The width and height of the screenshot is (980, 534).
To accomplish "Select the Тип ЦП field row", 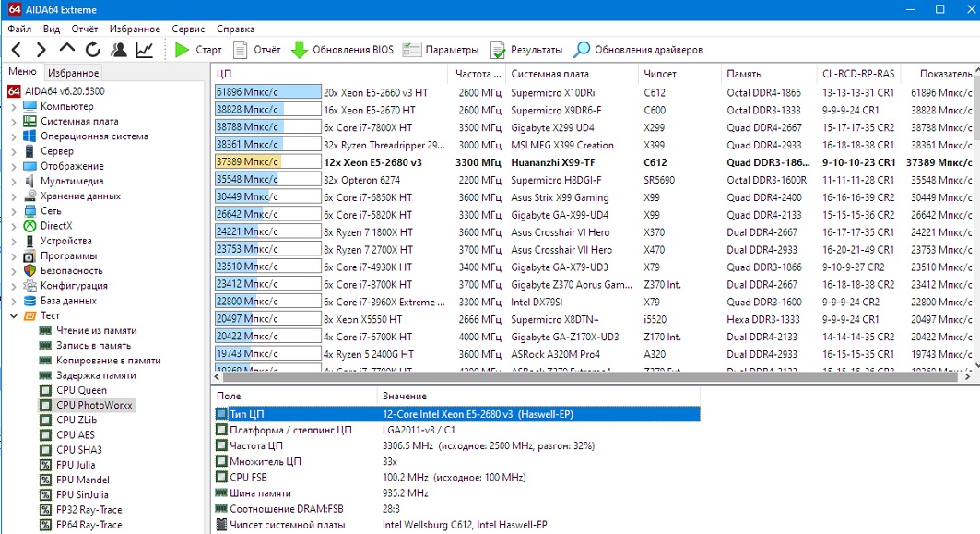I will coord(457,414).
